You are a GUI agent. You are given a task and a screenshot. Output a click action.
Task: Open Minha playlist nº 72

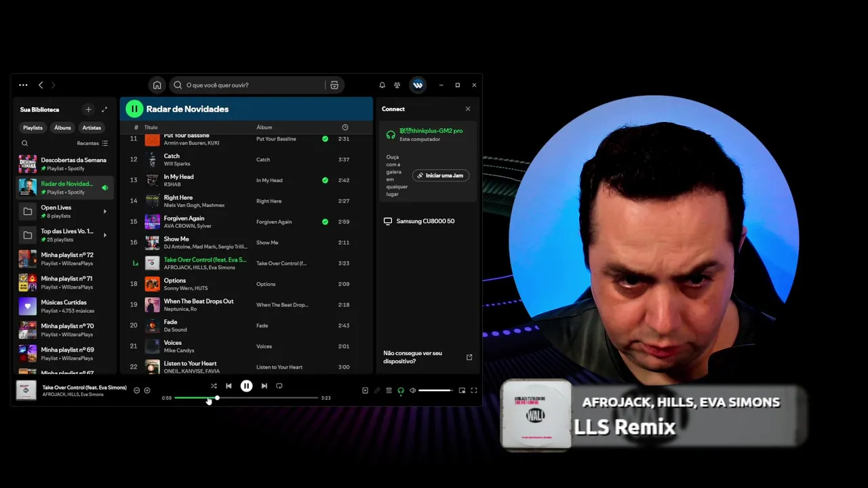click(x=65, y=259)
